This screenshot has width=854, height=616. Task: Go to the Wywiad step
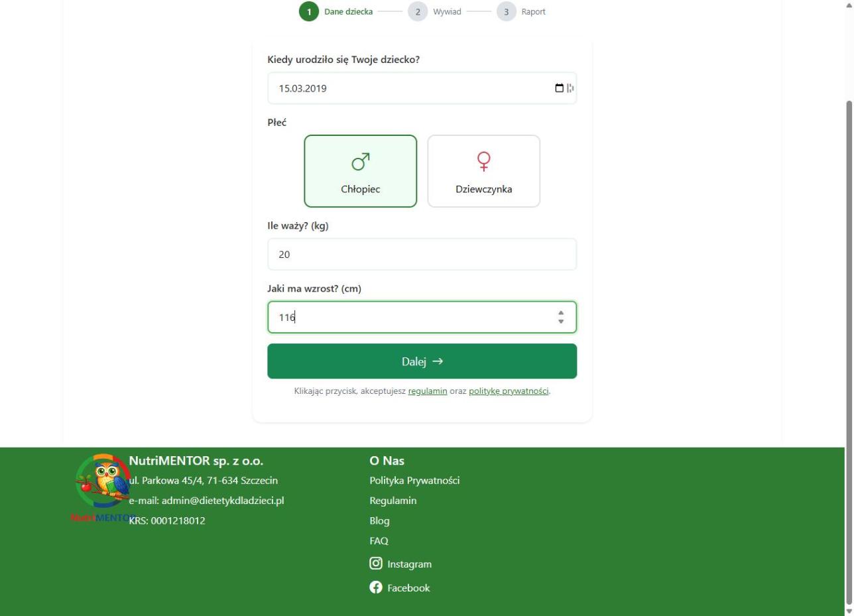(446, 12)
